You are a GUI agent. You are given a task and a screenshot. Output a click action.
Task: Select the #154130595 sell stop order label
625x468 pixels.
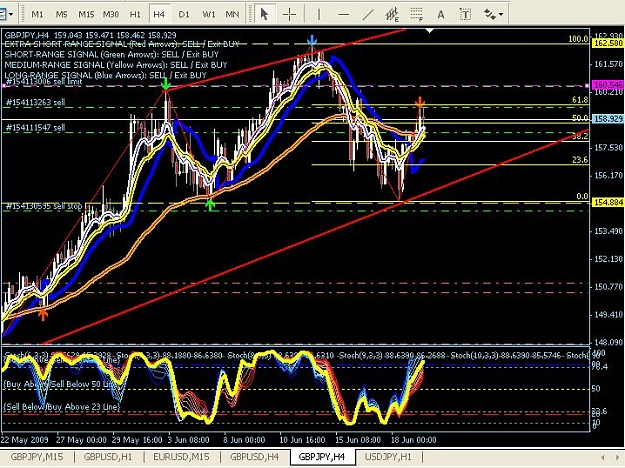pos(44,206)
